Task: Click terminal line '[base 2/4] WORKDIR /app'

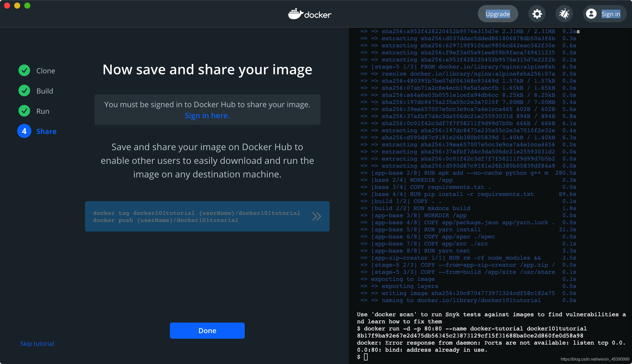Action: 468,180
